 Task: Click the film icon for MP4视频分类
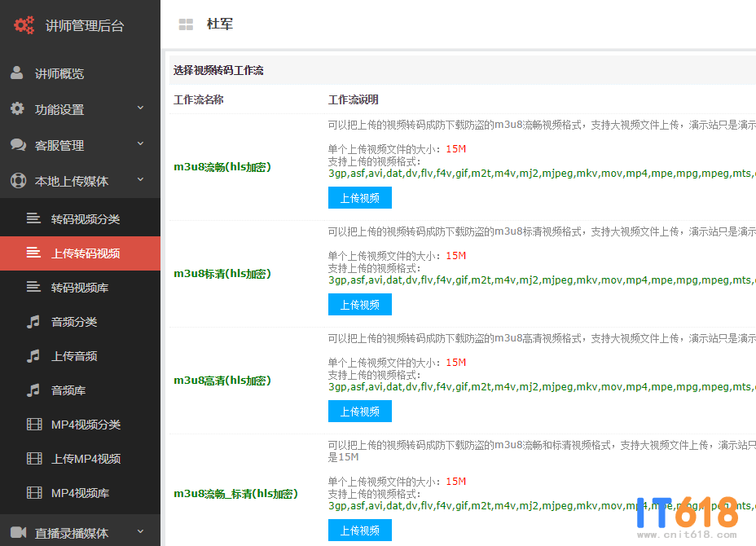pyautogui.click(x=34, y=424)
